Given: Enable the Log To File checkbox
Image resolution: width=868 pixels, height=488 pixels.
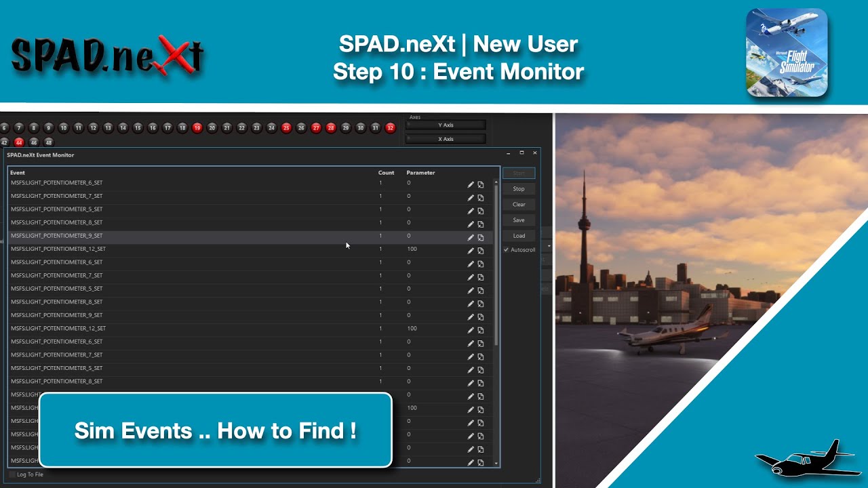Looking at the screenshot, I should coord(12,474).
